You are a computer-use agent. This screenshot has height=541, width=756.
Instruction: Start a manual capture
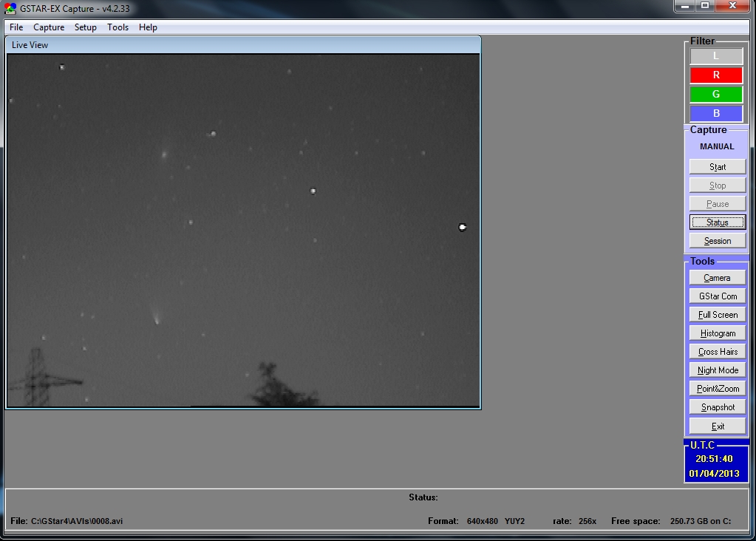point(716,166)
